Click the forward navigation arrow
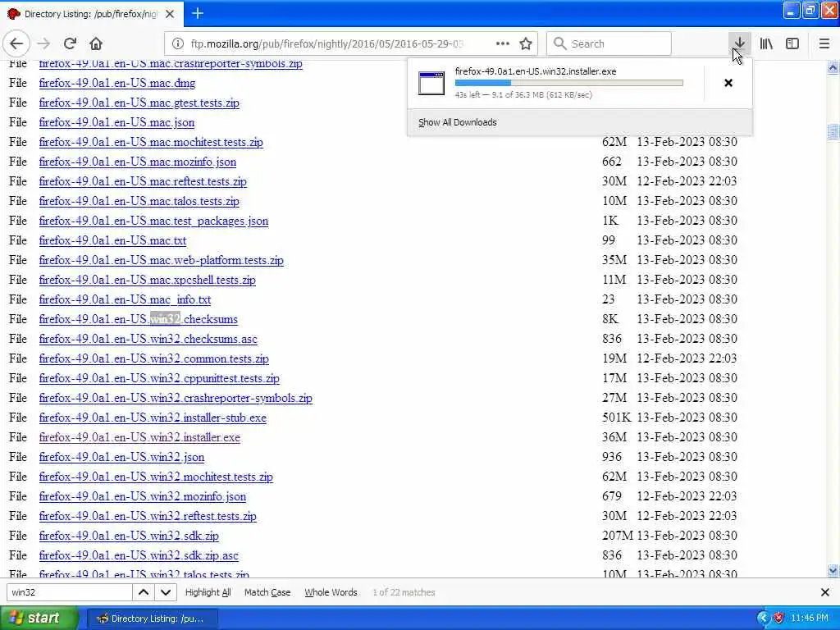This screenshot has width=840, height=630. pos(44,43)
